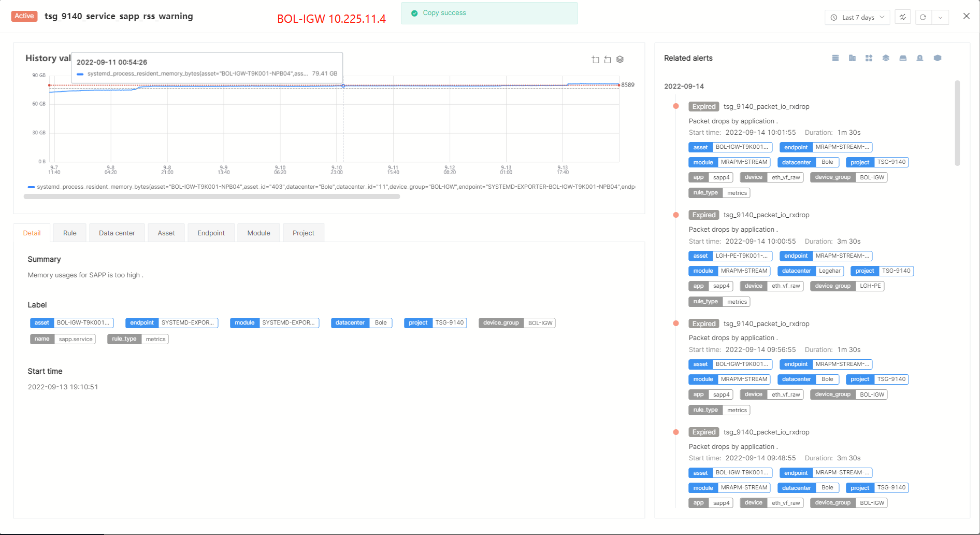Click the asset BOL-IGW-T9K001 label tag in Detail
The width and height of the screenshot is (980, 535).
71,322
